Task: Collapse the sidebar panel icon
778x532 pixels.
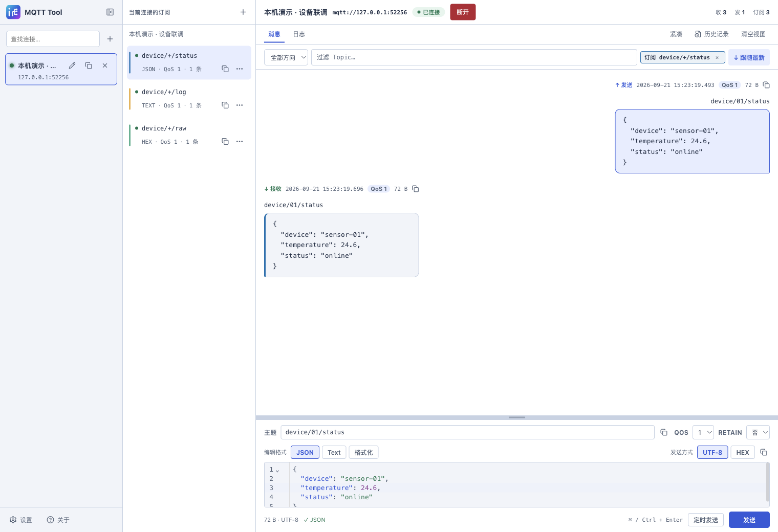Action: [110, 12]
